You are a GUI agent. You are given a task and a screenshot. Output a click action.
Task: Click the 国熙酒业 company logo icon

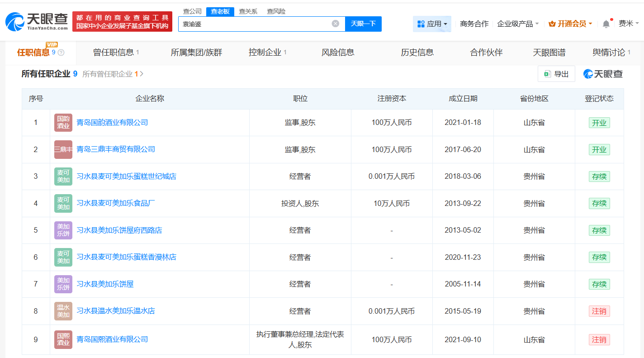[63, 339]
